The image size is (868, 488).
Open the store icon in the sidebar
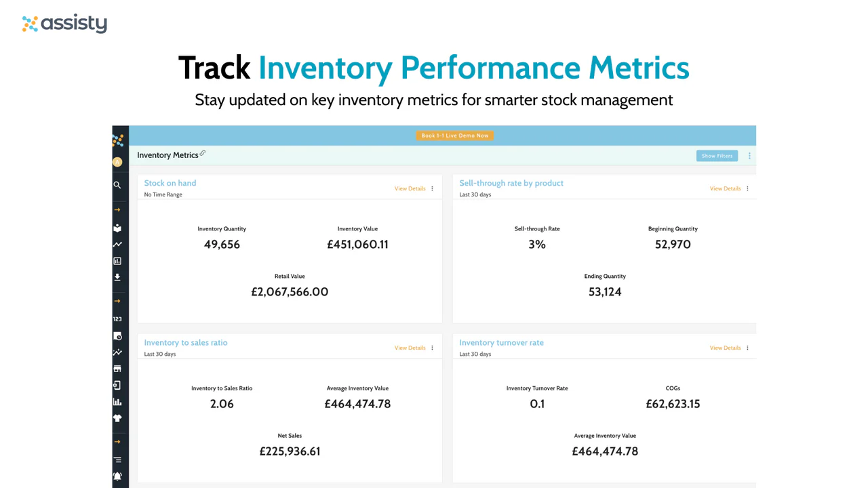[x=117, y=368]
